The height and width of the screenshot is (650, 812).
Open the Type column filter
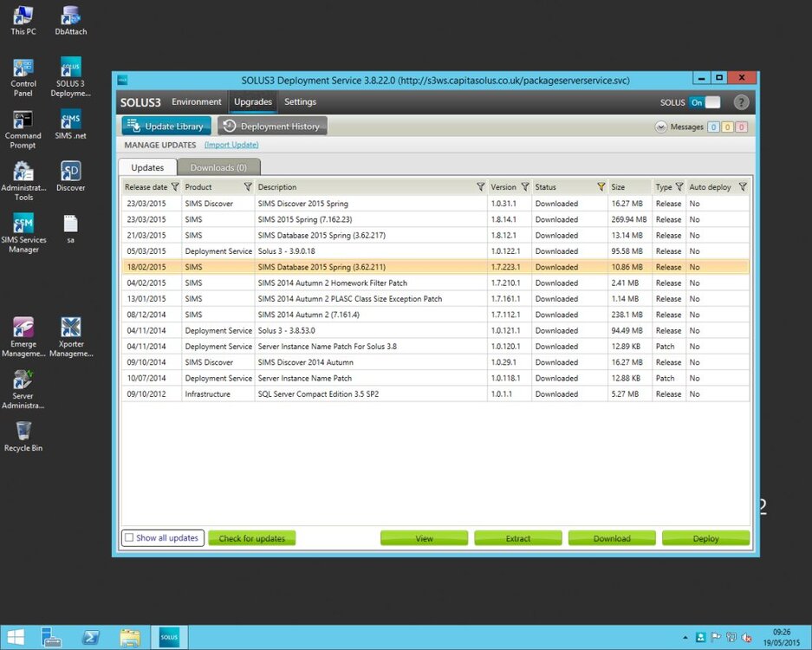click(x=679, y=187)
